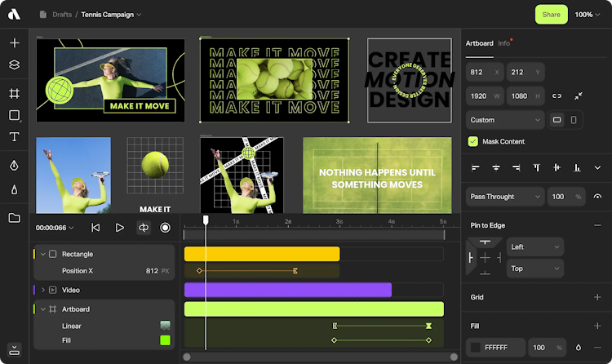Click the Linear gradient swatch in timeline

tap(165, 326)
